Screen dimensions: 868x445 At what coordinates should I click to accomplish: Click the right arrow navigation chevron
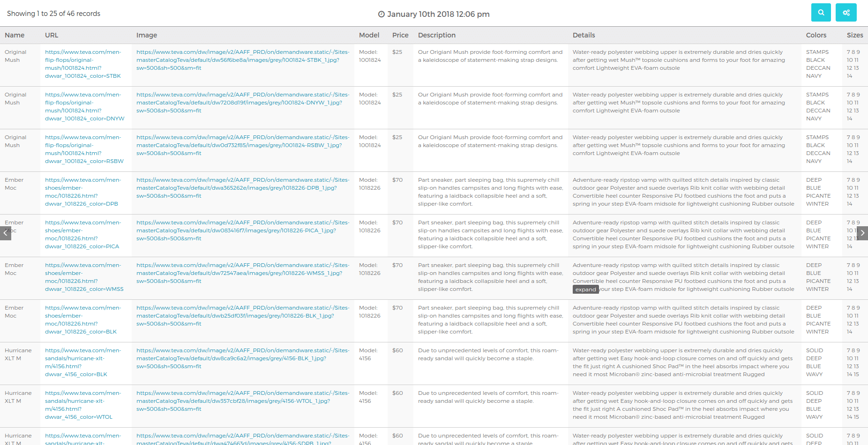(x=862, y=233)
